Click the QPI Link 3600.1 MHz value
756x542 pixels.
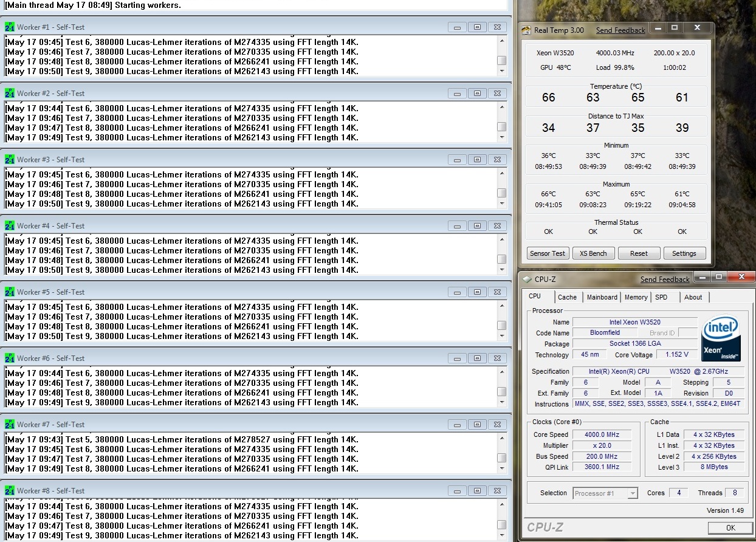[x=602, y=468]
